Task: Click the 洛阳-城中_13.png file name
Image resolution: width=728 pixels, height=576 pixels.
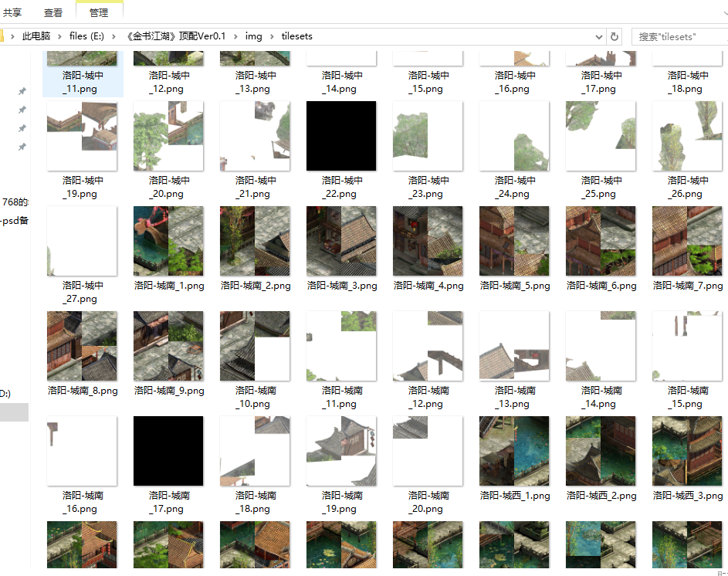Action: coord(256,82)
